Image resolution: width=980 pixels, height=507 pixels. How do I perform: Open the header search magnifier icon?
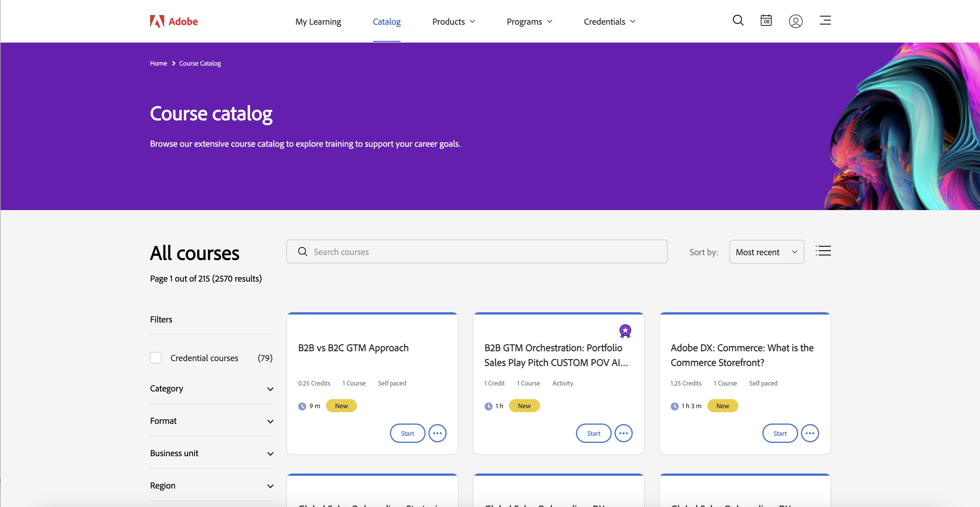[738, 20]
